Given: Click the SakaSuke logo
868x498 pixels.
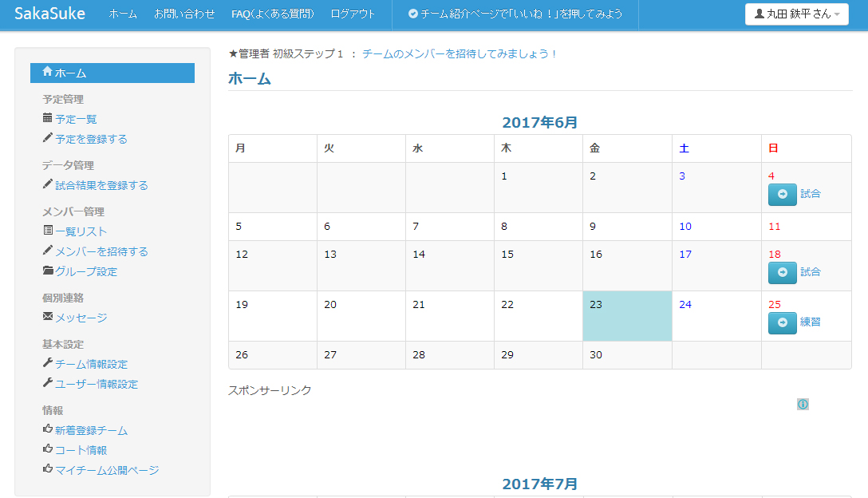Looking at the screenshot, I should point(49,14).
